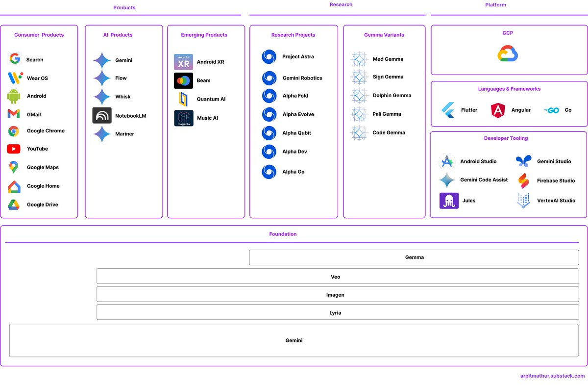Viewport: 588px width, 385px height.
Task: Click the Imagen foundation bar
Action: tap(338, 294)
